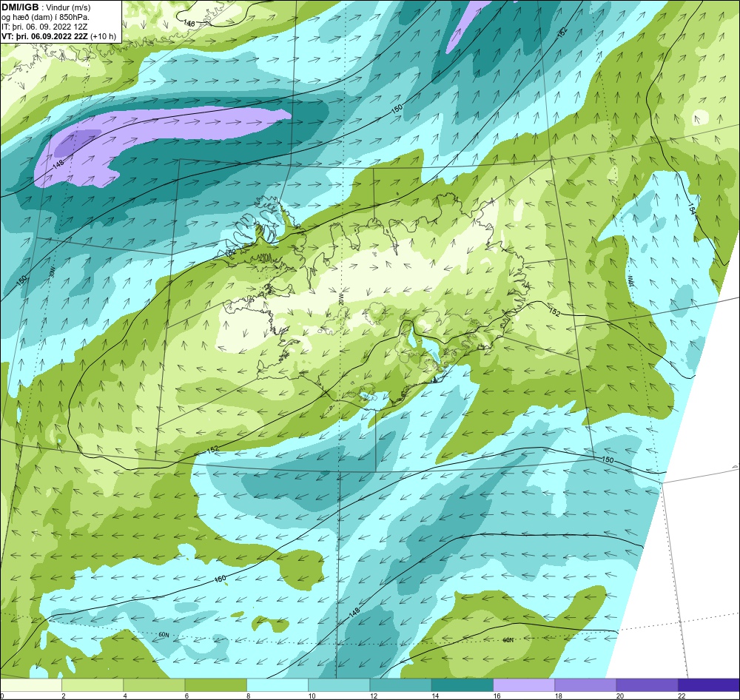Click the legend tick label '12'
The image size is (740, 700).
374,696
